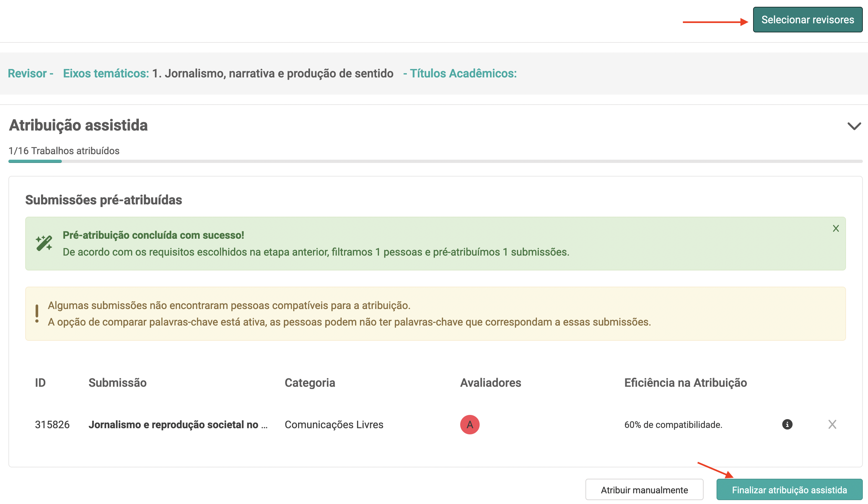
Task: Click the Submissão column header
Action: click(117, 383)
